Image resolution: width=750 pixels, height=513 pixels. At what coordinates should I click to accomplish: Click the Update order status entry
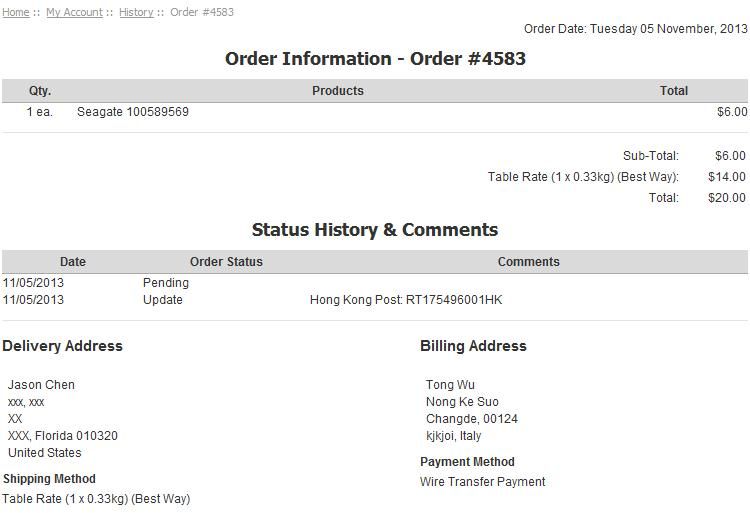coord(163,300)
